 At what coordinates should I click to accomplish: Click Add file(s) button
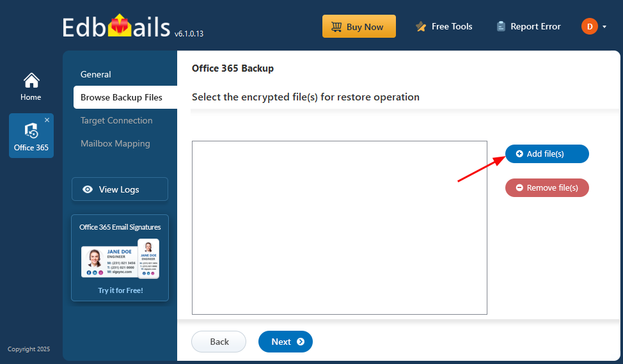[547, 154]
